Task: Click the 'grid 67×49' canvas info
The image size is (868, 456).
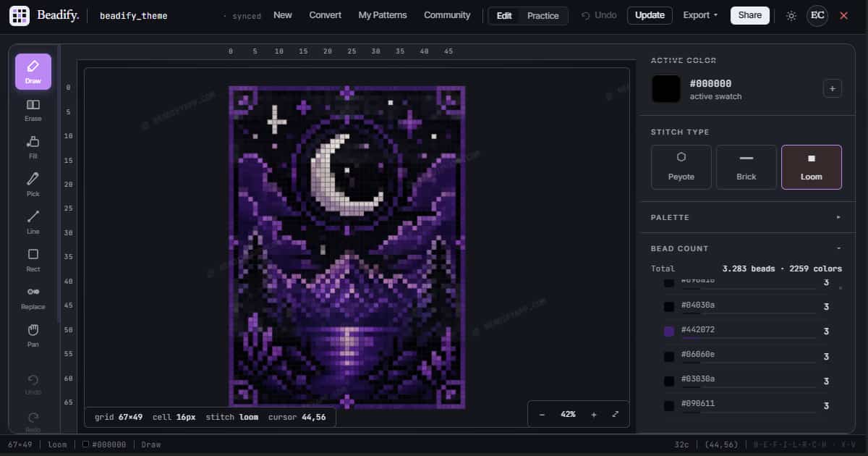Action: 119,417
